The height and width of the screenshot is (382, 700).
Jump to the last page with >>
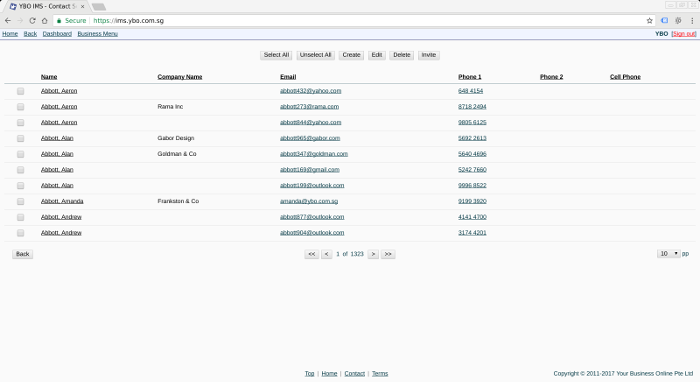pos(388,254)
